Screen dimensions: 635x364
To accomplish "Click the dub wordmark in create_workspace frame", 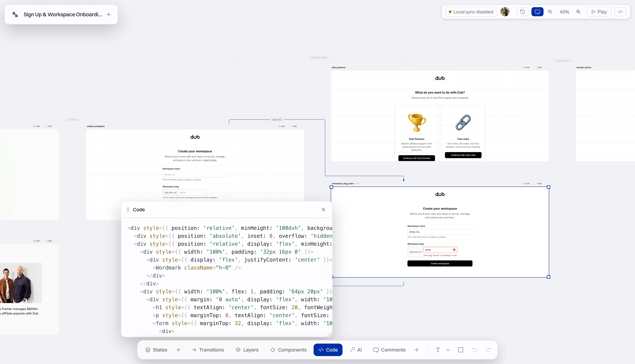I will click(195, 137).
